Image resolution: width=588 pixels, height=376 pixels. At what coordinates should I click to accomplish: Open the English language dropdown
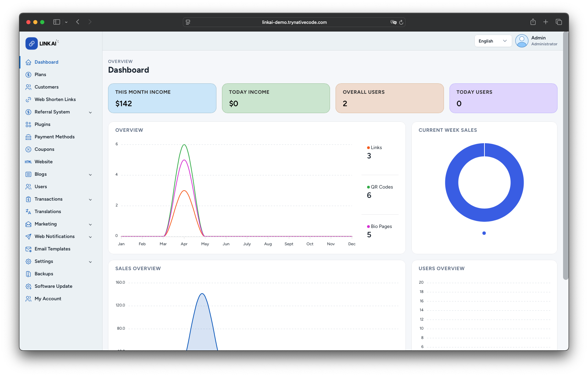(492, 41)
